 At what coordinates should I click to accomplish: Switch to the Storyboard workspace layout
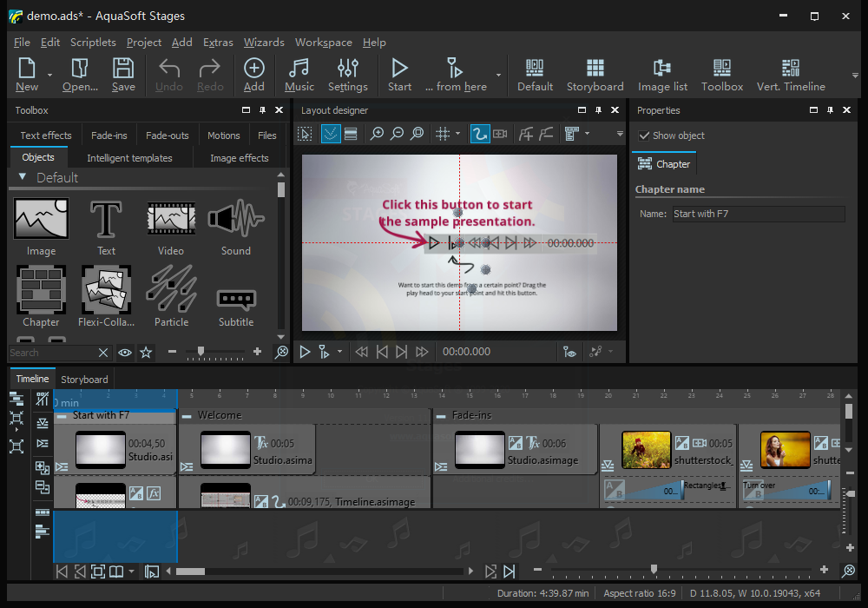coord(595,75)
